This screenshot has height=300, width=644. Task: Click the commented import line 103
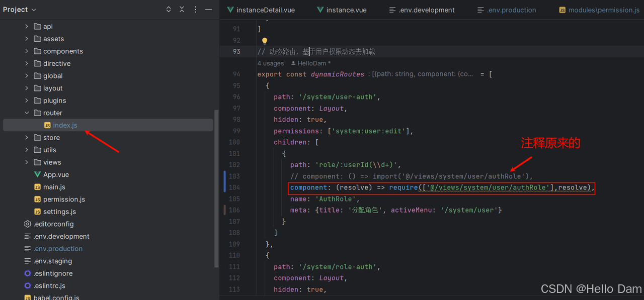(x=411, y=176)
